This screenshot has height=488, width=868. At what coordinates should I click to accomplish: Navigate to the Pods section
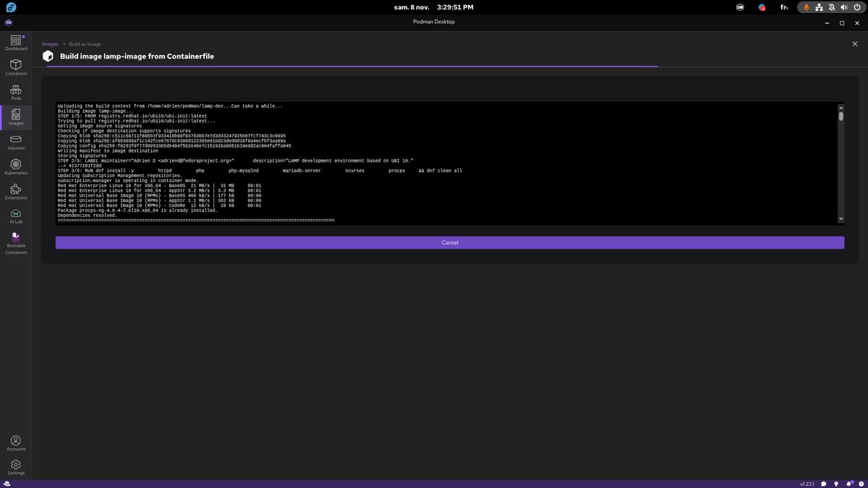point(16,93)
